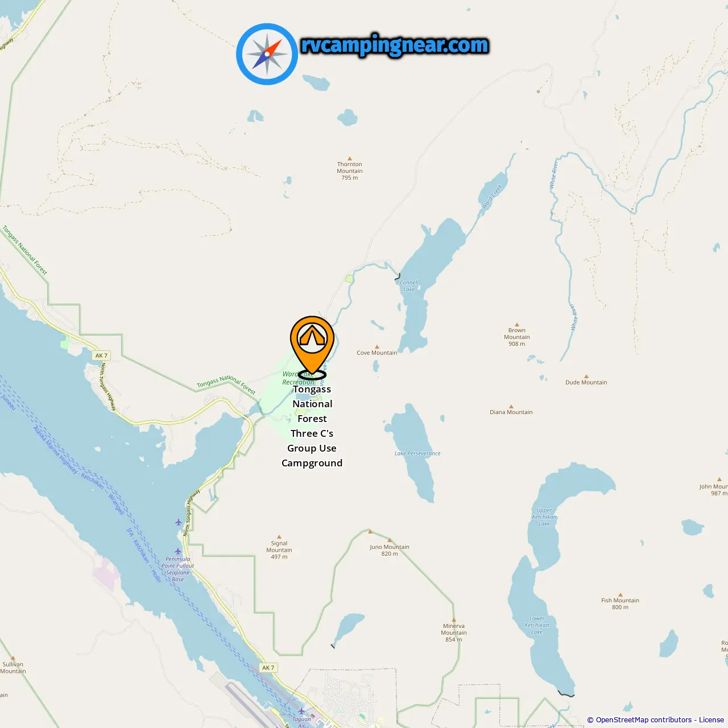Click the AK 7 highway shield near Ward Cove
This screenshot has height=728, width=728.
pyautogui.click(x=101, y=355)
